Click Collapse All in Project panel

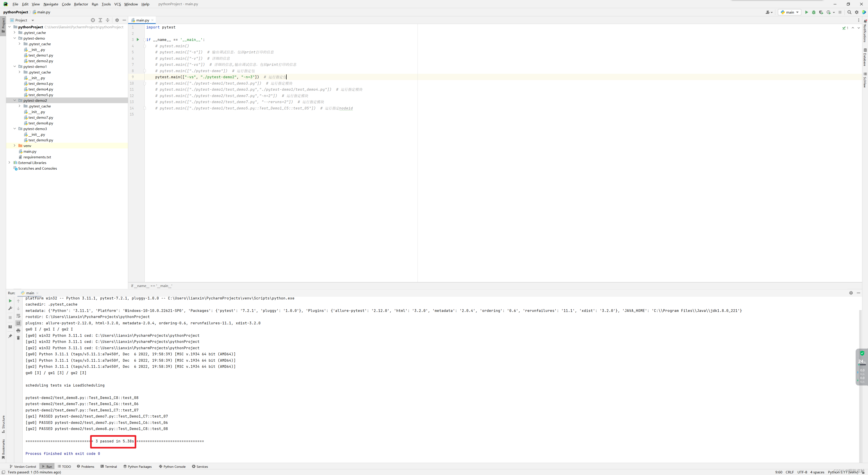(108, 20)
